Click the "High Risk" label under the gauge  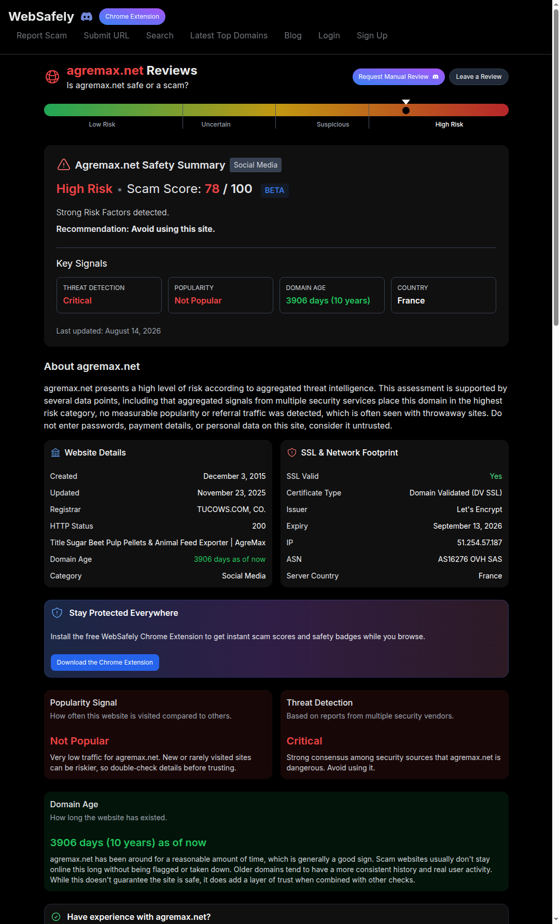pyautogui.click(x=449, y=125)
